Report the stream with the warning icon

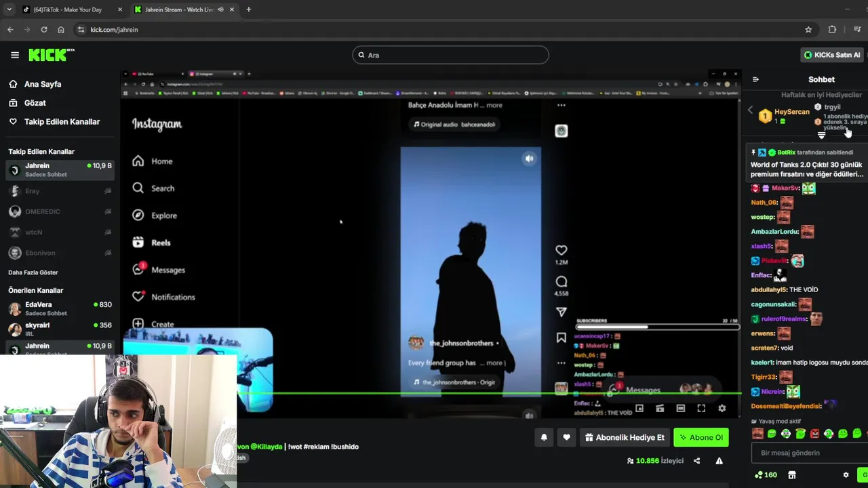719,461
